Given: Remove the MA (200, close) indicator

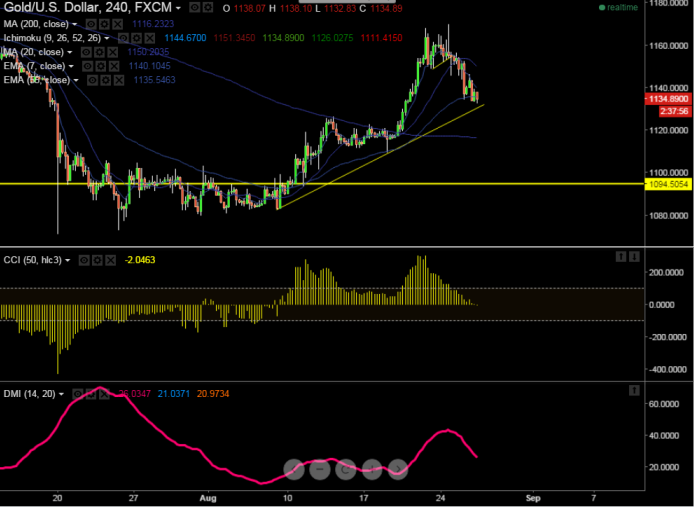Looking at the screenshot, I should (117, 24).
